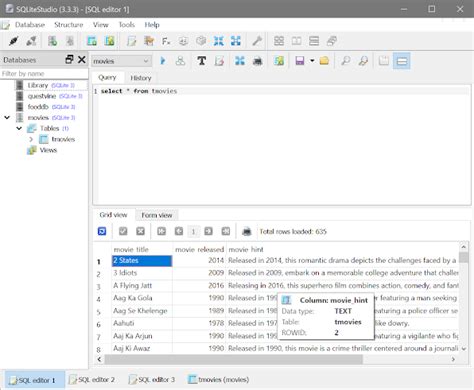
Task: Open the Tools menu
Action: pyautogui.click(x=127, y=25)
